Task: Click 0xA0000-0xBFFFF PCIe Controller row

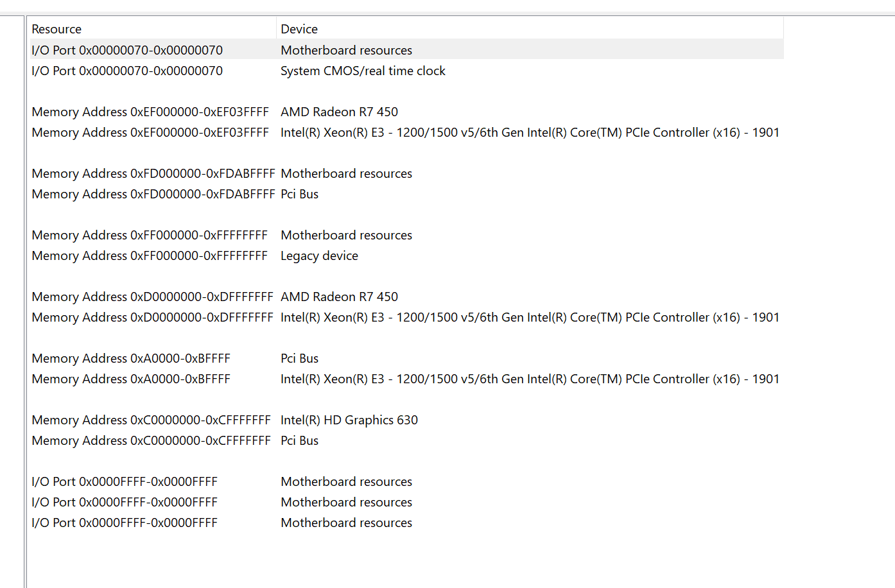Action: 131,379
